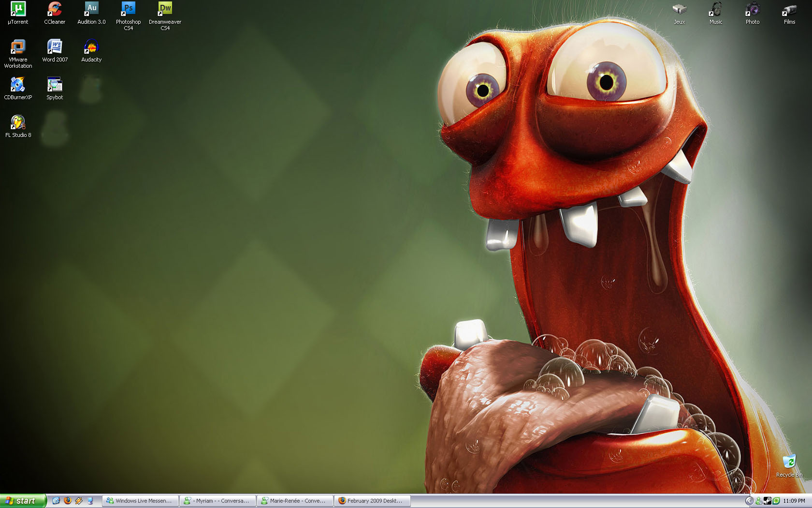Click the Spybot desktop icon
This screenshot has height=508, width=812.
55,85
